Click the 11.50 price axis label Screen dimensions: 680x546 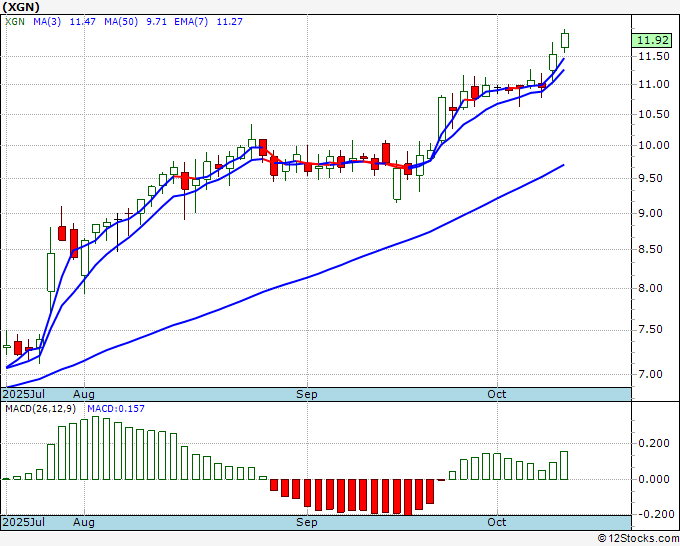pos(654,56)
